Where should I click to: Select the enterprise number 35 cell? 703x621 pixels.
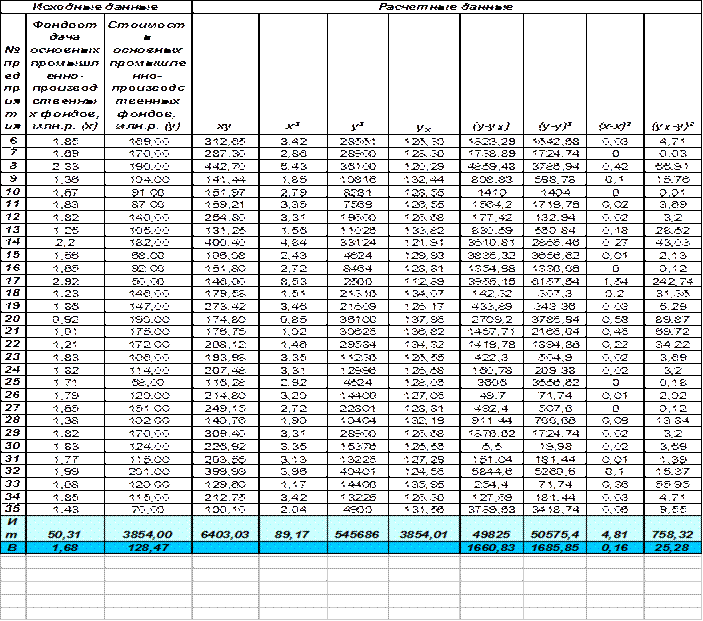click(13, 509)
